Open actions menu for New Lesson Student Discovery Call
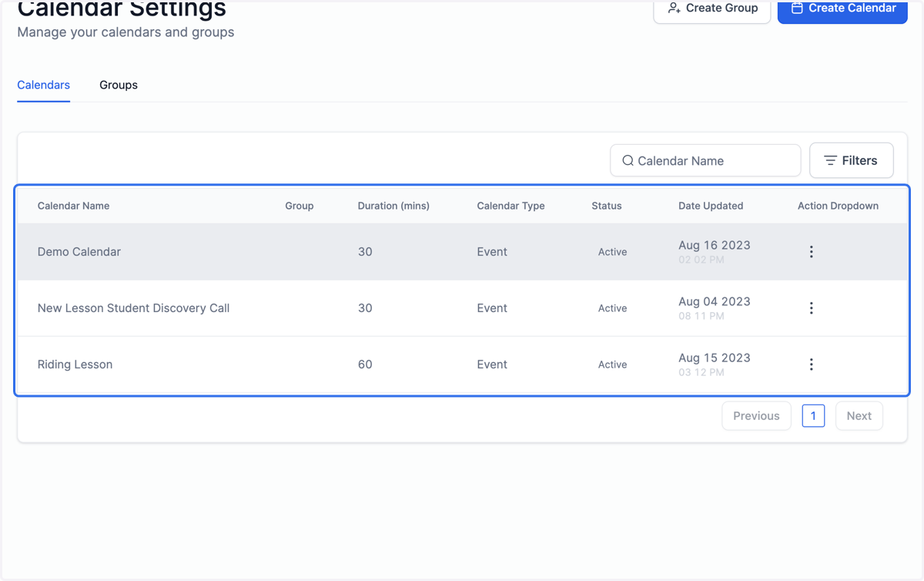Viewport: 924px width, 581px height. pos(811,308)
